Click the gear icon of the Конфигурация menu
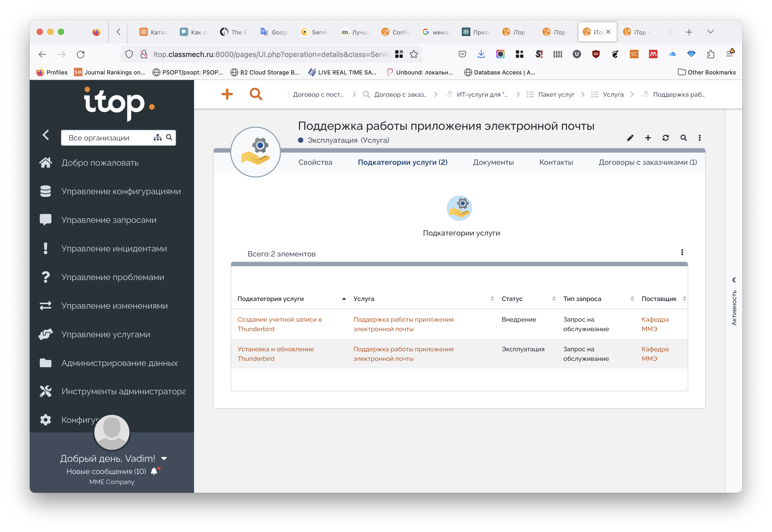This screenshot has height=532, width=772. pos(45,420)
